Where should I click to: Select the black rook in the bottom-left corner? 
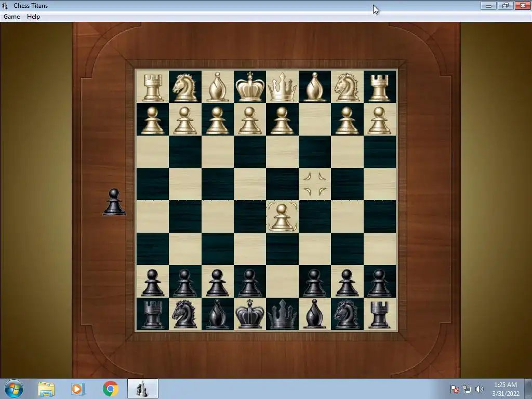pos(152,315)
